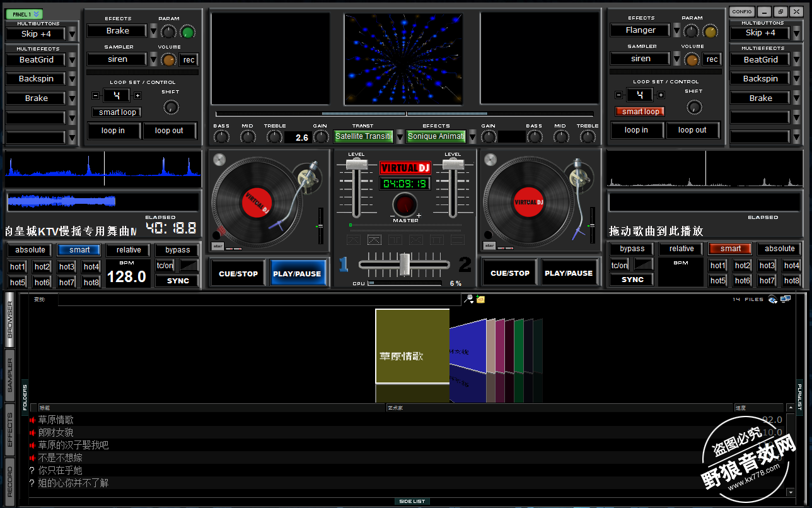
Task: Enable deck 1 relative mode
Action: pyautogui.click(x=129, y=250)
